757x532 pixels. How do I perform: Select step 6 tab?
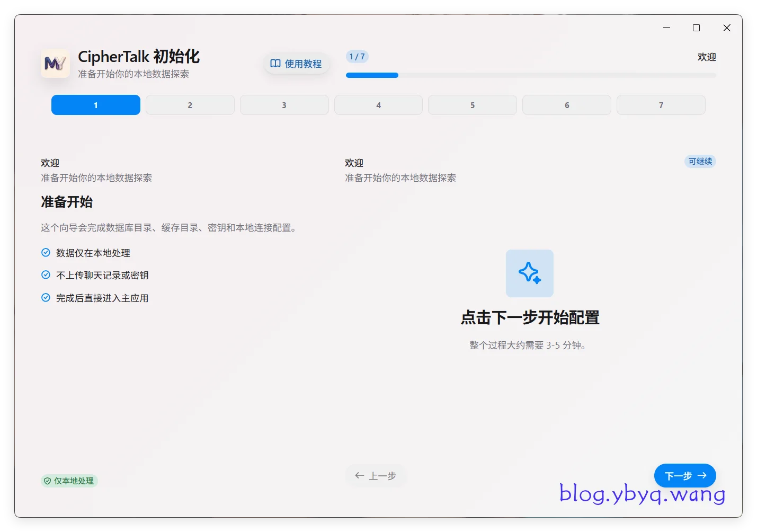(x=567, y=105)
